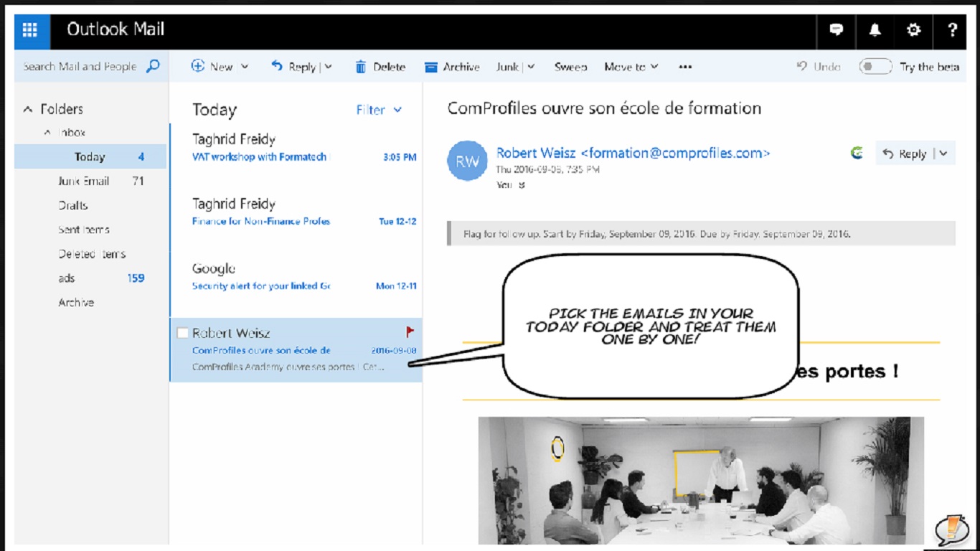Screen dimensions: 980x551
Task: Click the meeting room photo in email
Action: (x=701, y=480)
